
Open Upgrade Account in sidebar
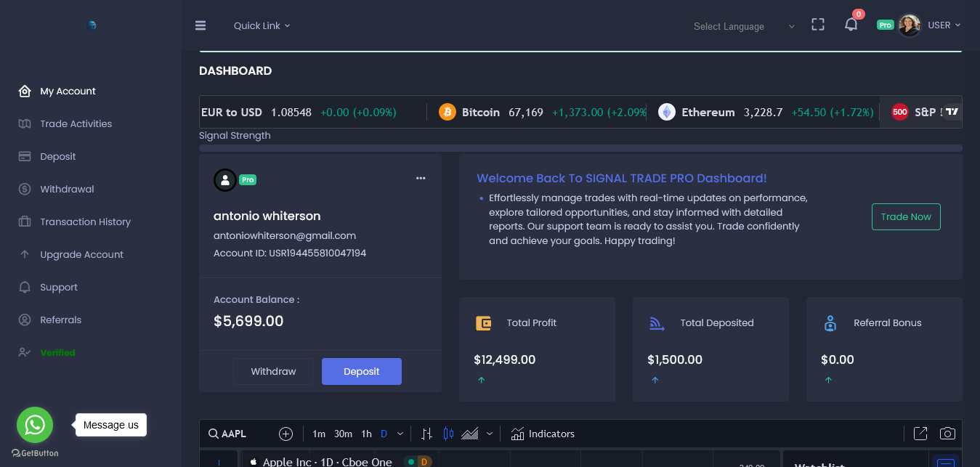coord(81,254)
